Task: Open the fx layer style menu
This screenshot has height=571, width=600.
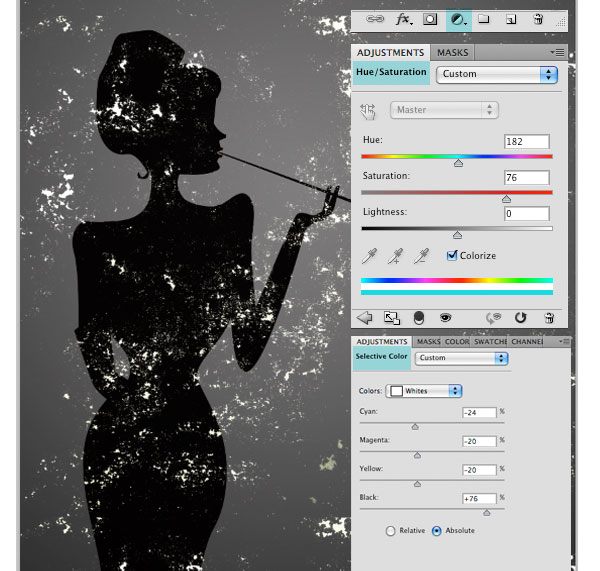Action: click(x=404, y=19)
